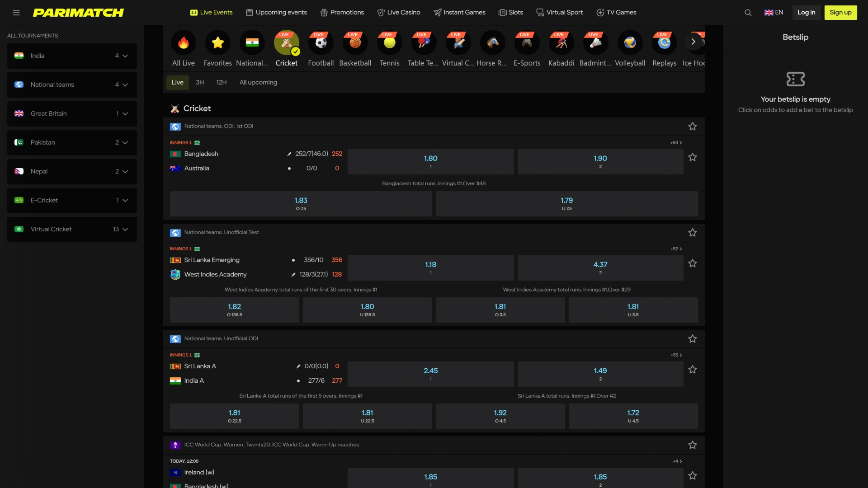
Task: Open Live Casino in top navigation
Action: point(399,13)
